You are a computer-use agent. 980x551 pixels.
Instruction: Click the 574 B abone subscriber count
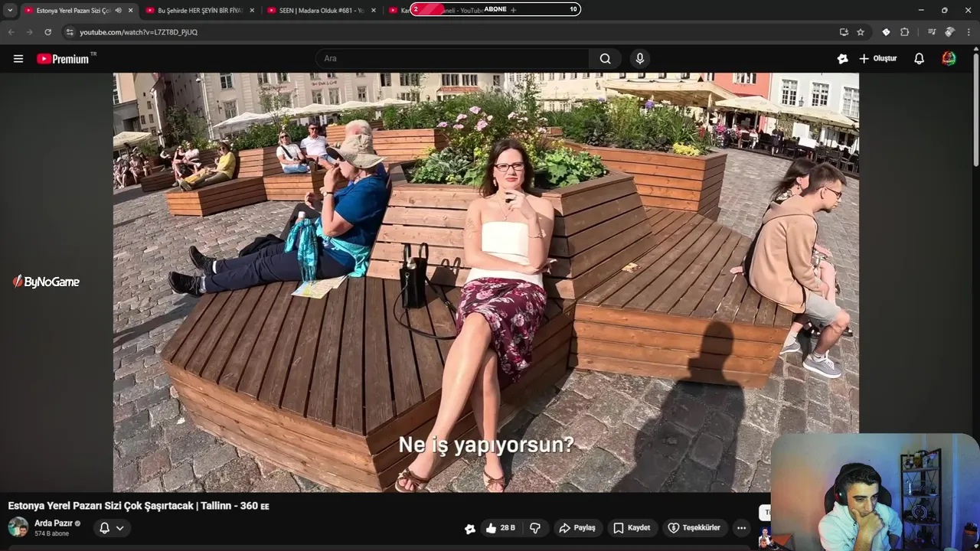(x=51, y=533)
